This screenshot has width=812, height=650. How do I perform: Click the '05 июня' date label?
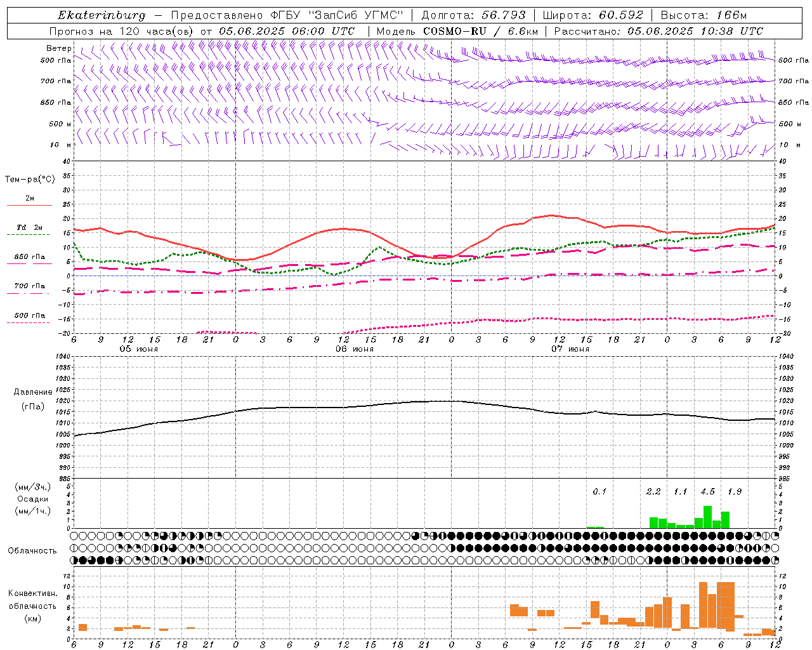click(x=139, y=349)
